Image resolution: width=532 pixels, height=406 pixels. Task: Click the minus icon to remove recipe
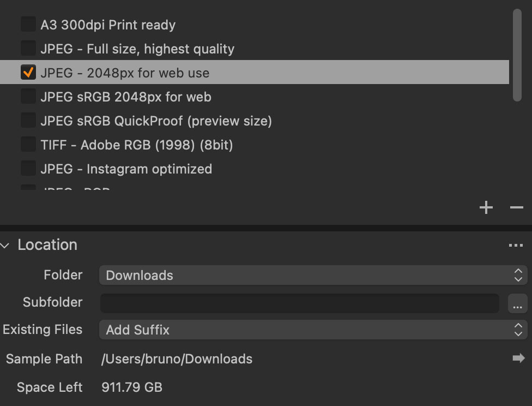[x=516, y=207]
